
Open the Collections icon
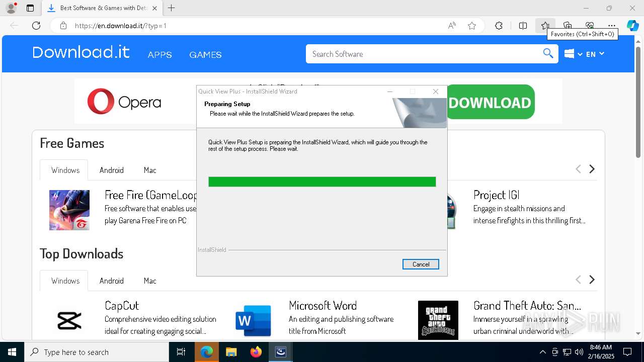tap(568, 26)
